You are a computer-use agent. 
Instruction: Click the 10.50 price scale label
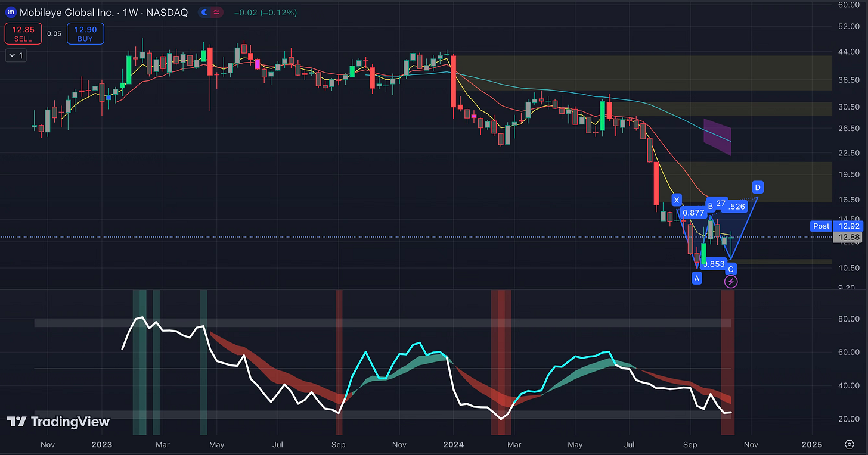[x=848, y=268]
